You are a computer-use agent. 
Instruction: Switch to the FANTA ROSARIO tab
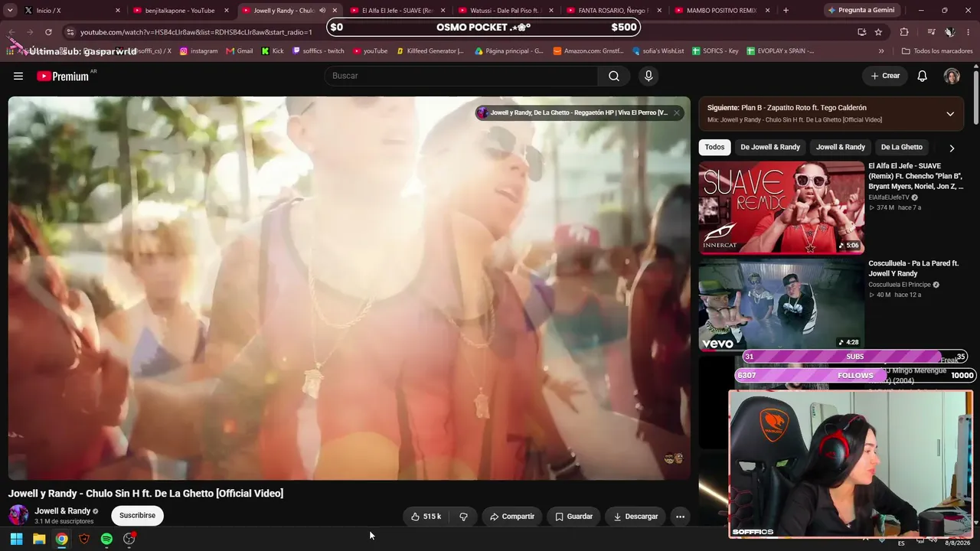[612, 11]
